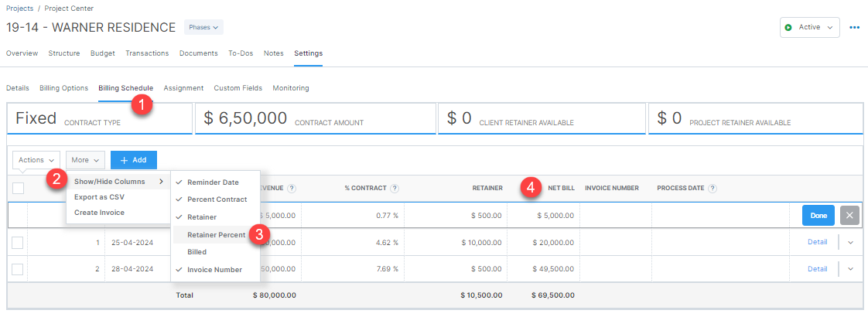The height and width of the screenshot is (317, 868).
Task: Open the Phases dropdown
Action: click(x=203, y=27)
